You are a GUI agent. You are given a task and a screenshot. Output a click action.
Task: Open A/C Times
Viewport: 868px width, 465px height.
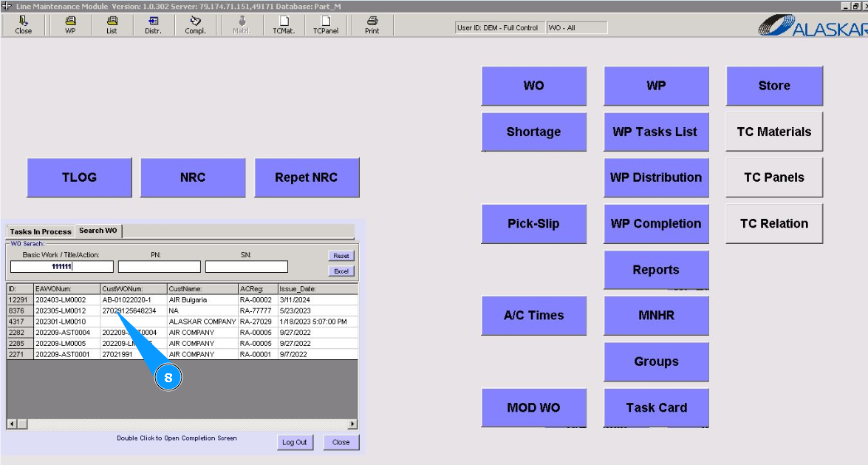pyautogui.click(x=533, y=316)
